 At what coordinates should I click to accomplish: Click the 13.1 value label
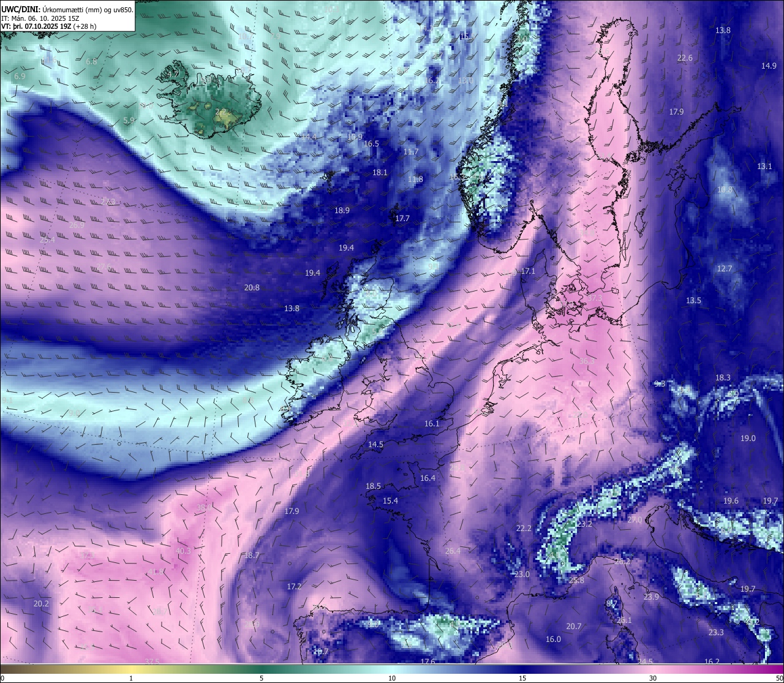coord(764,167)
